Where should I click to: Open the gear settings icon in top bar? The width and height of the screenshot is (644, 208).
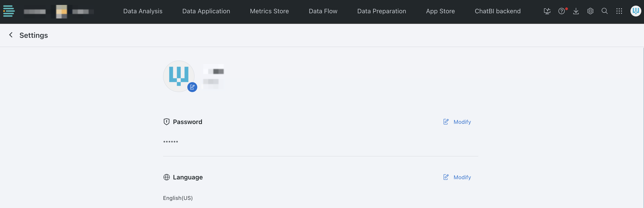[590, 11]
